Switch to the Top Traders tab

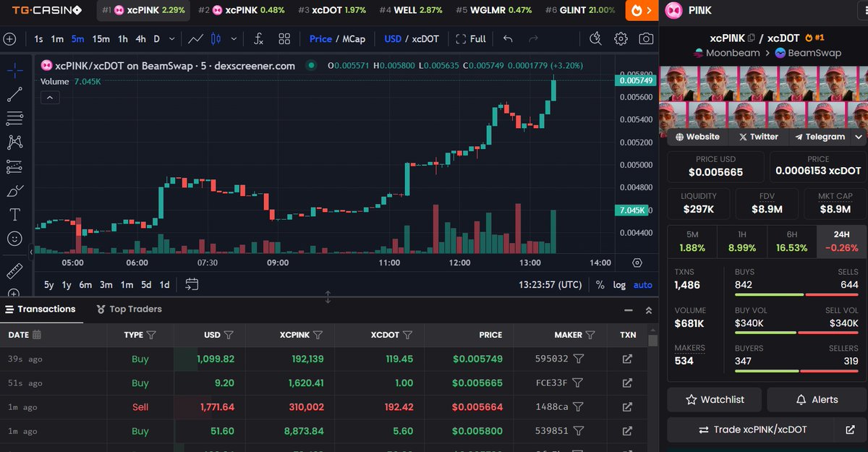pos(129,309)
